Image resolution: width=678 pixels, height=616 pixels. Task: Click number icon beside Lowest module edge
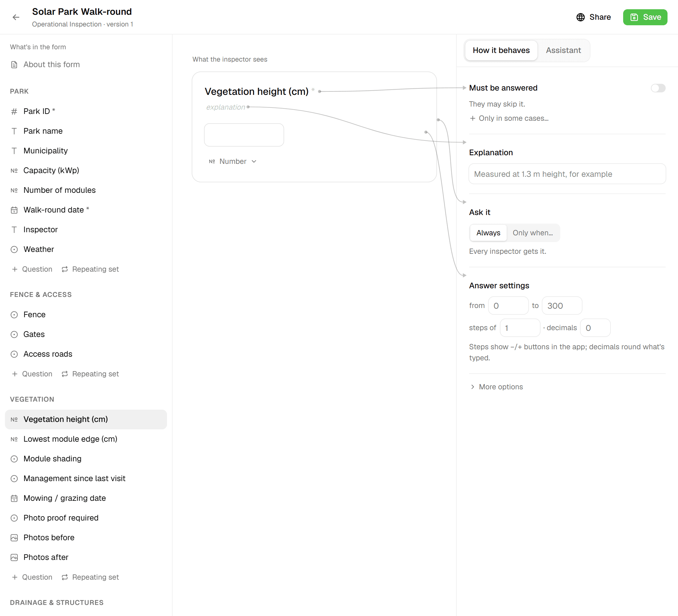point(14,439)
